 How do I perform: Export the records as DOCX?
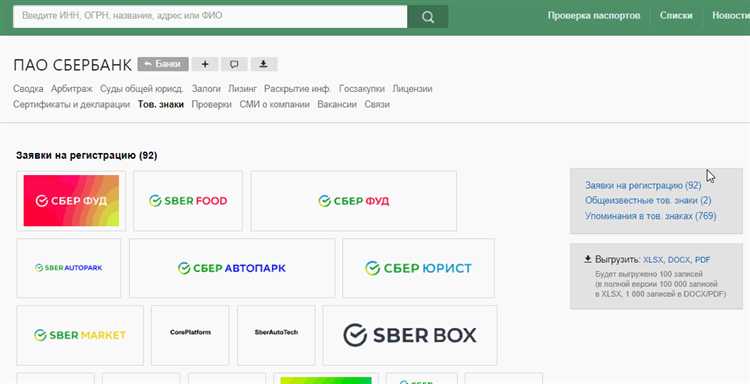pos(679,260)
